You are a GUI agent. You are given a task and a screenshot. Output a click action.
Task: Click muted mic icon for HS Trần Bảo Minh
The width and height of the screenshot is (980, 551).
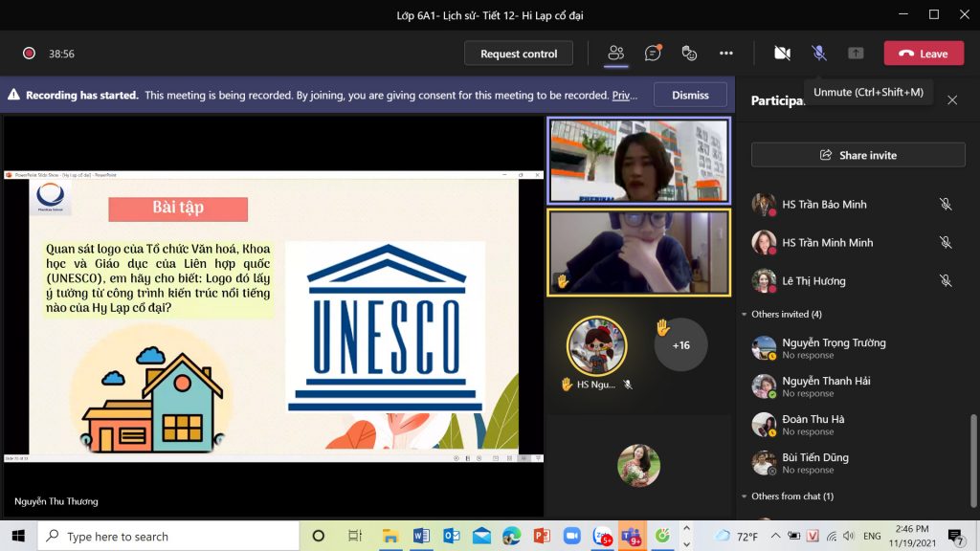click(x=946, y=205)
